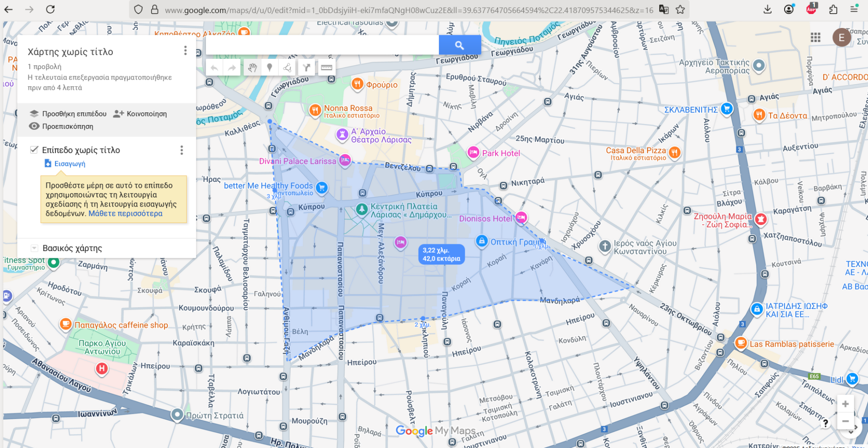Click the Αρχηγείο Τακτικής Αεροπορίας marker
The height and width of the screenshot is (448, 868).
759,65
